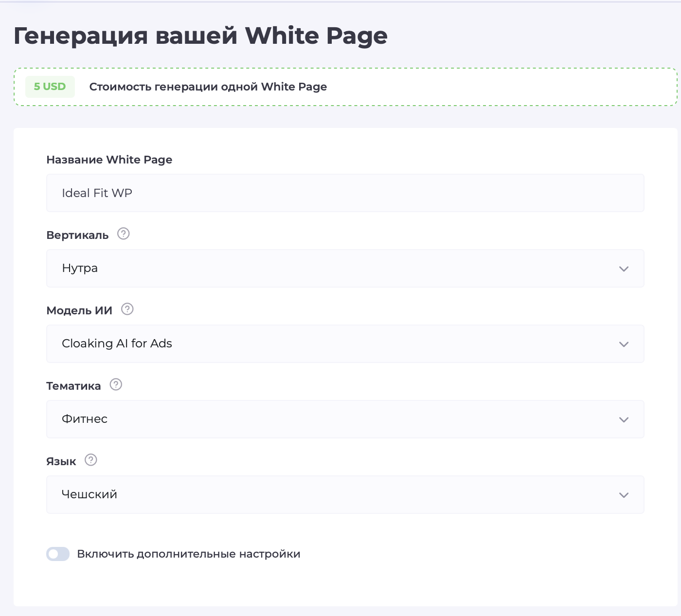This screenshot has width=681, height=616.
Task: Click the 'Модель ИИ' field label
Action: pyautogui.click(x=79, y=310)
